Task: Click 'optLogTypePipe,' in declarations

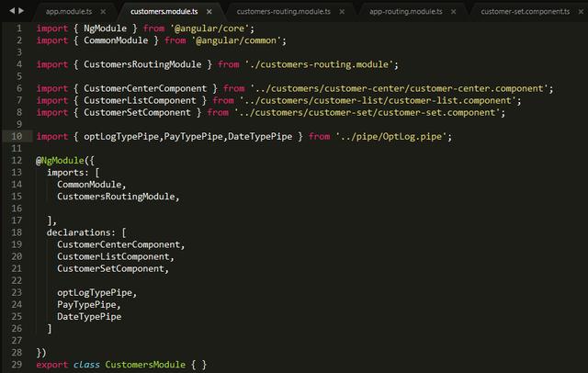Action: pyautogui.click(x=96, y=292)
